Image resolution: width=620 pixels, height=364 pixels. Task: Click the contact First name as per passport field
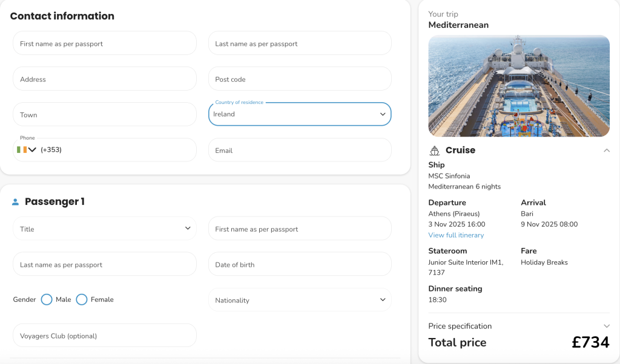(x=105, y=44)
